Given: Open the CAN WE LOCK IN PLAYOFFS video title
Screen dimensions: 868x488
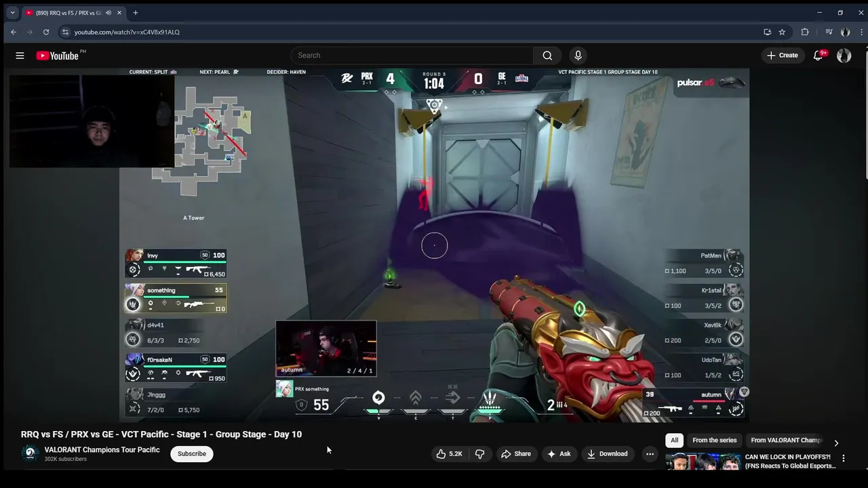Looking at the screenshot, I should (791, 462).
